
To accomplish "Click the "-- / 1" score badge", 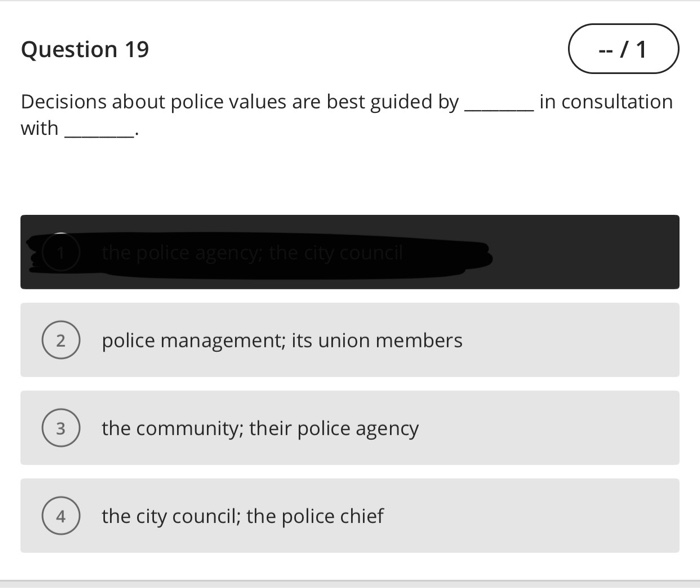I will (x=623, y=49).
